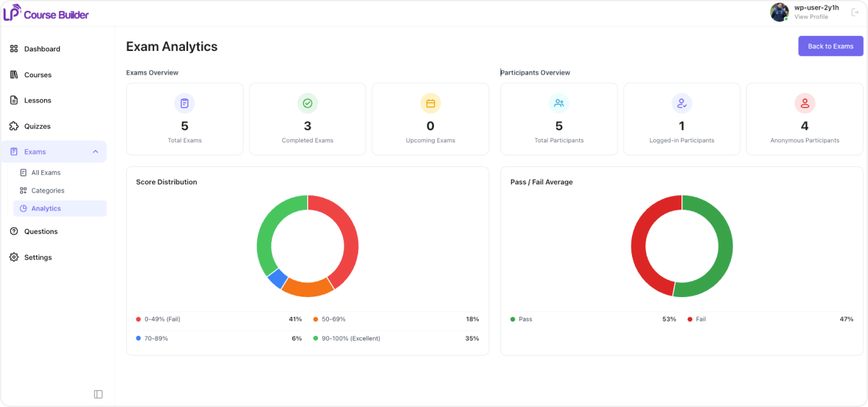The image size is (868, 407).
Task: Click the Courses books icon
Action: [x=14, y=75]
